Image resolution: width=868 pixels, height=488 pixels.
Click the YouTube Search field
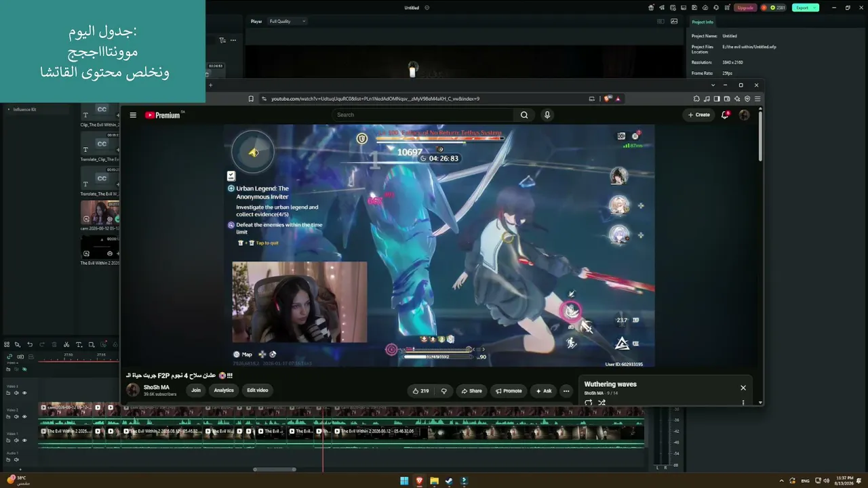pos(424,115)
